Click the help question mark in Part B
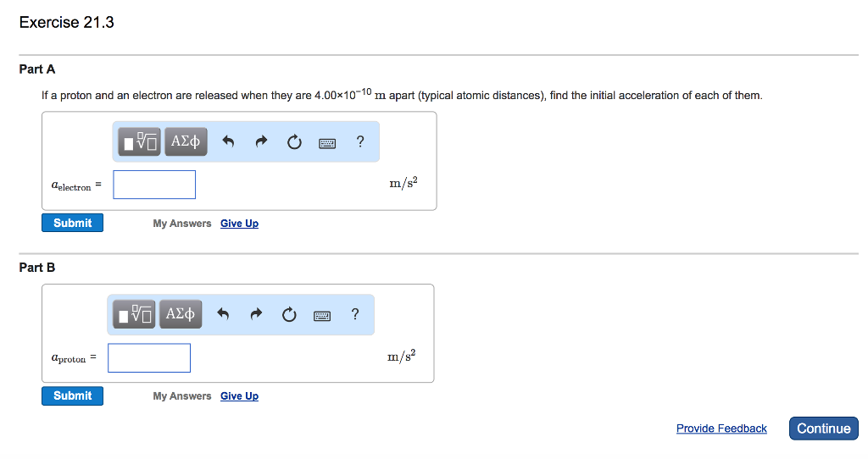Screen dimensions: 868x459 point(355,315)
